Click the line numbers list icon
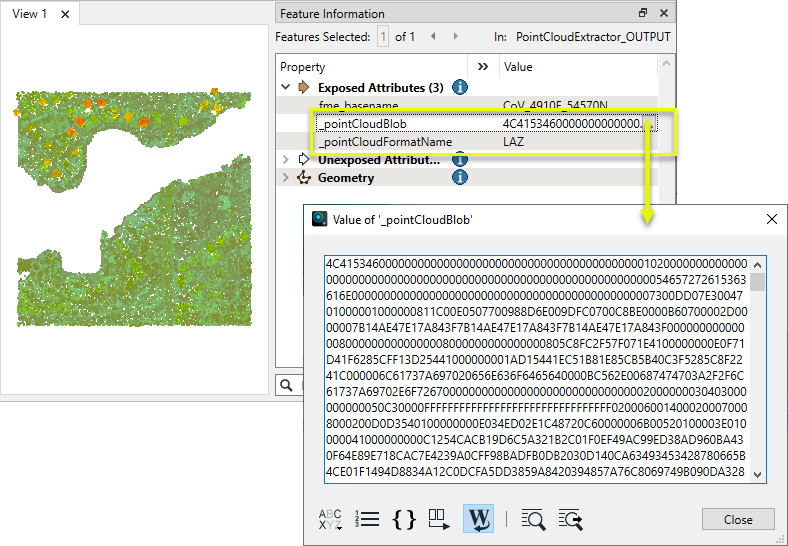The height and width of the screenshot is (546, 788). (x=368, y=519)
